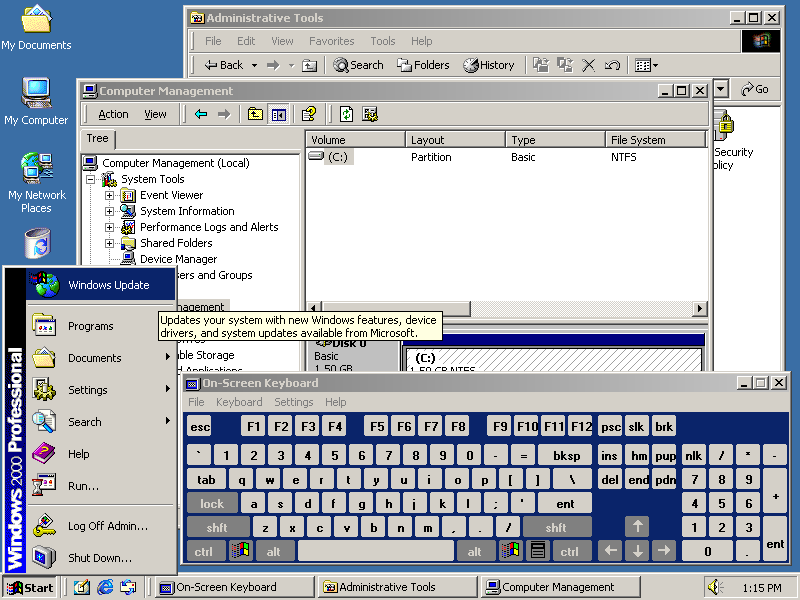The height and width of the screenshot is (600, 800).
Task: Click the Undo icon in Administrative Tools
Action: pos(613,65)
